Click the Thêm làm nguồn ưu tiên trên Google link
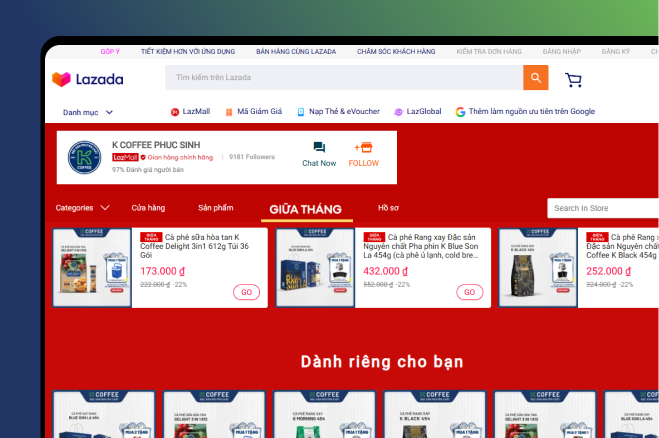Image resolution: width=659 pixels, height=438 pixels. coord(532,111)
